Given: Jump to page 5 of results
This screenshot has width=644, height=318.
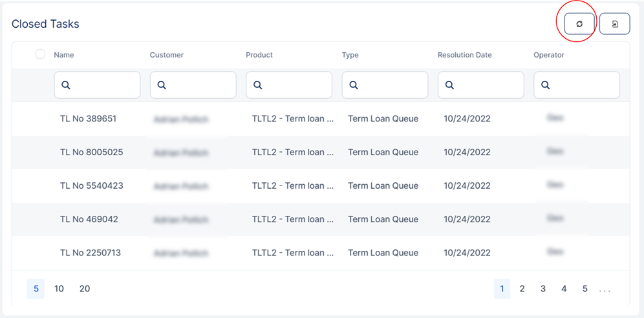Looking at the screenshot, I should 585,289.
